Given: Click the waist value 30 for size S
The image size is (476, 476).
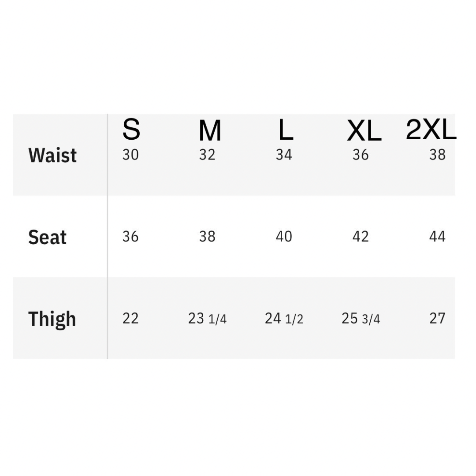Looking at the screenshot, I should [130, 155].
